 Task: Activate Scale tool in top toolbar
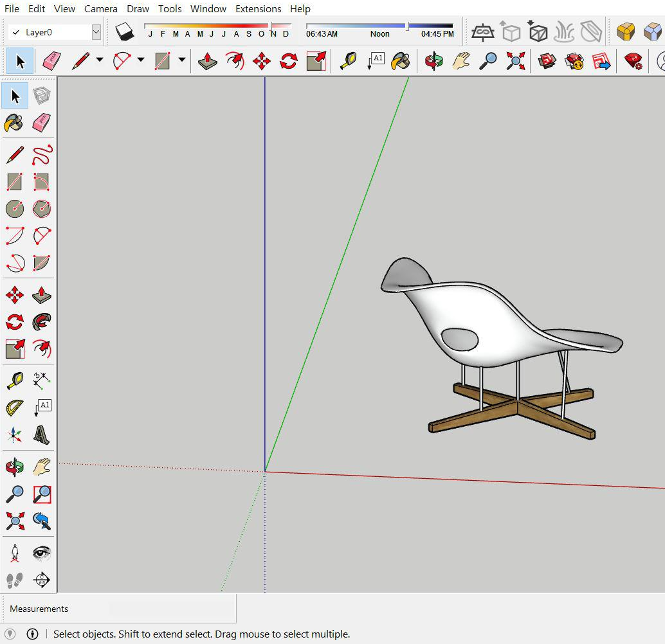pyautogui.click(x=316, y=62)
